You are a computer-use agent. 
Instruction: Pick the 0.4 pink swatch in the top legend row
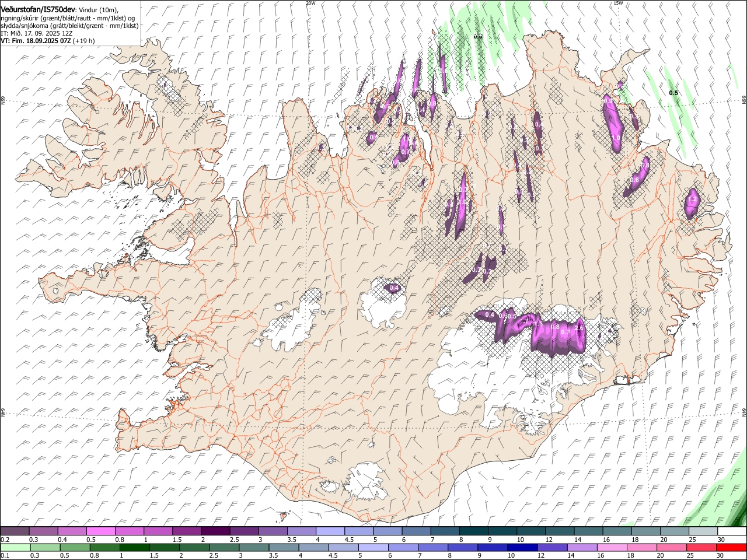click(x=72, y=531)
